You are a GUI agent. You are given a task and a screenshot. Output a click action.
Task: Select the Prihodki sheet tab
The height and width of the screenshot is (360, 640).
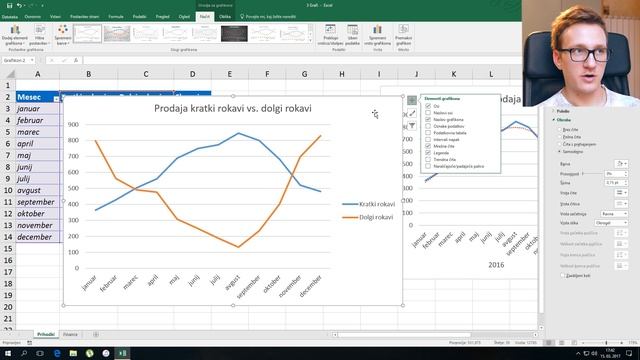pos(46,335)
